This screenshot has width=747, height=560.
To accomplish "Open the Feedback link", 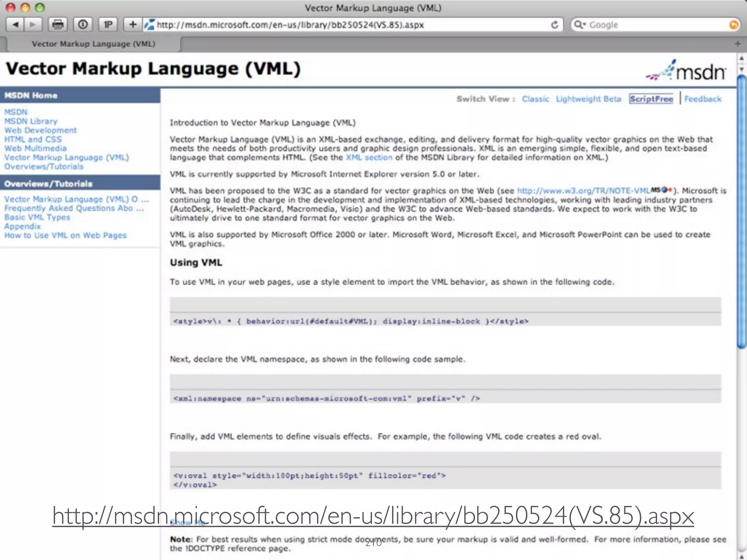I will [x=703, y=99].
